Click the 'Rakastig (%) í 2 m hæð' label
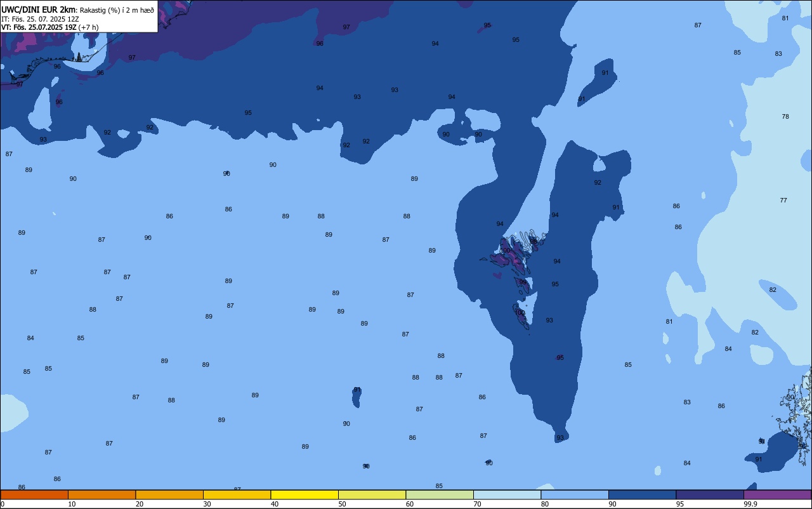This screenshot has height=509, width=812. click(117, 10)
